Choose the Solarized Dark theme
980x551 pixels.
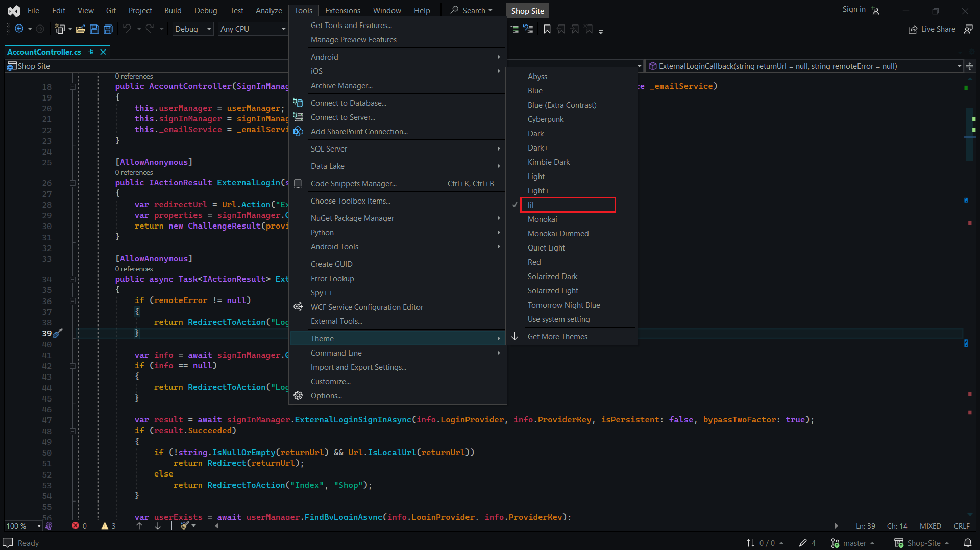552,277
